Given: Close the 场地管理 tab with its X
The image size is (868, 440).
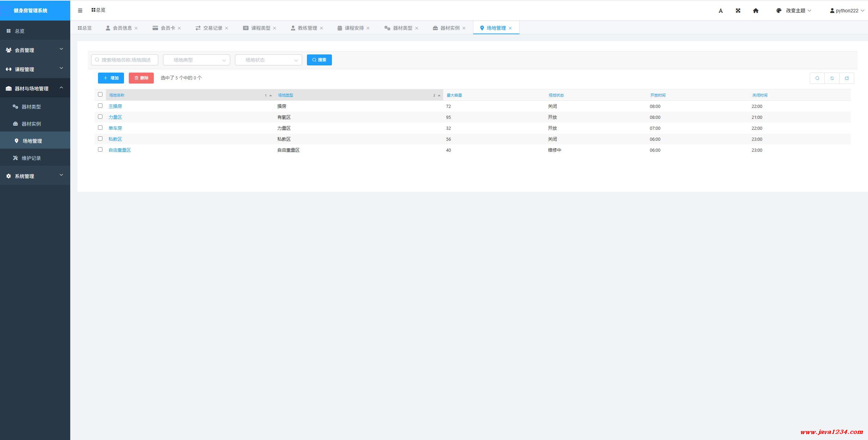Looking at the screenshot, I should 510,28.
